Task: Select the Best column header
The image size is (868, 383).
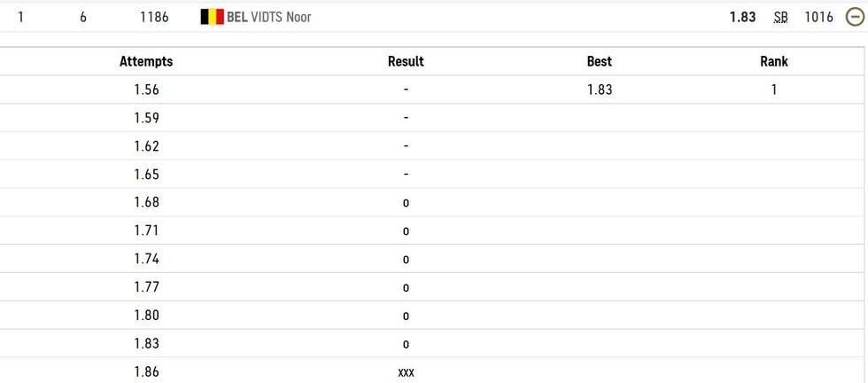Action: click(600, 61)
